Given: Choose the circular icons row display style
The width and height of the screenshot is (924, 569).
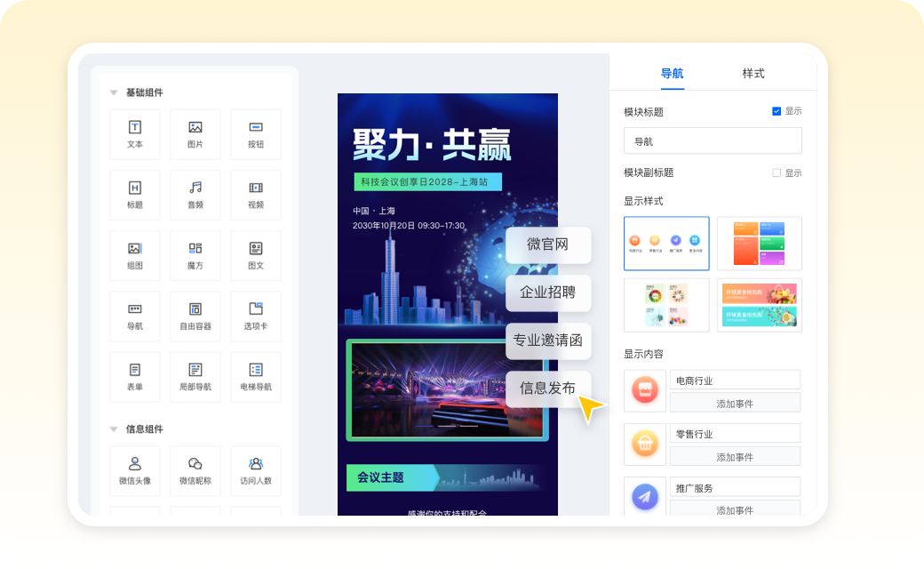Looking at the screenshot, I should [666, 243].
